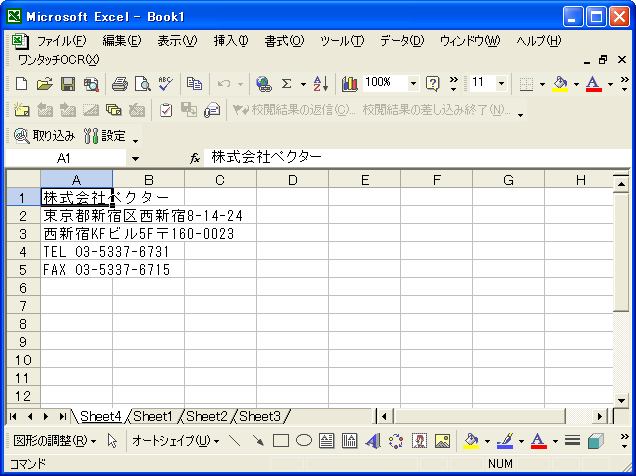Click formula bar text 株式会社ベクター

click(266, 157)
